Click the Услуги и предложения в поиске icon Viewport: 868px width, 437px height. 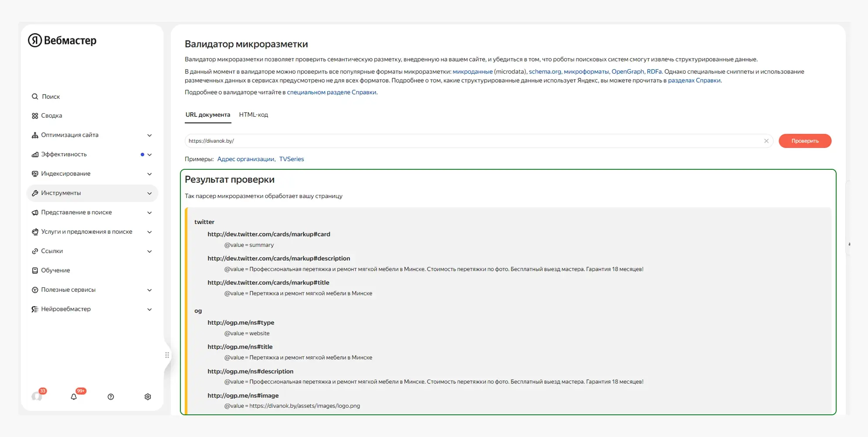35,232
